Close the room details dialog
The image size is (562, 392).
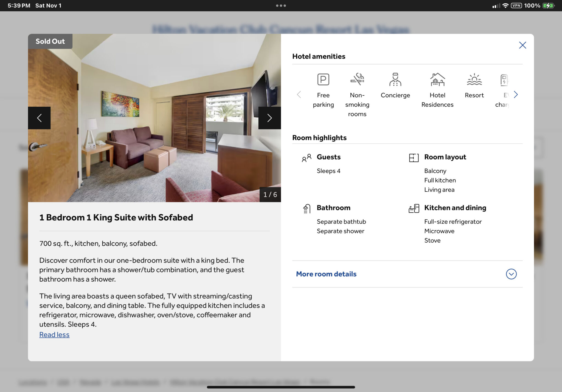click(x=522, y=45)
